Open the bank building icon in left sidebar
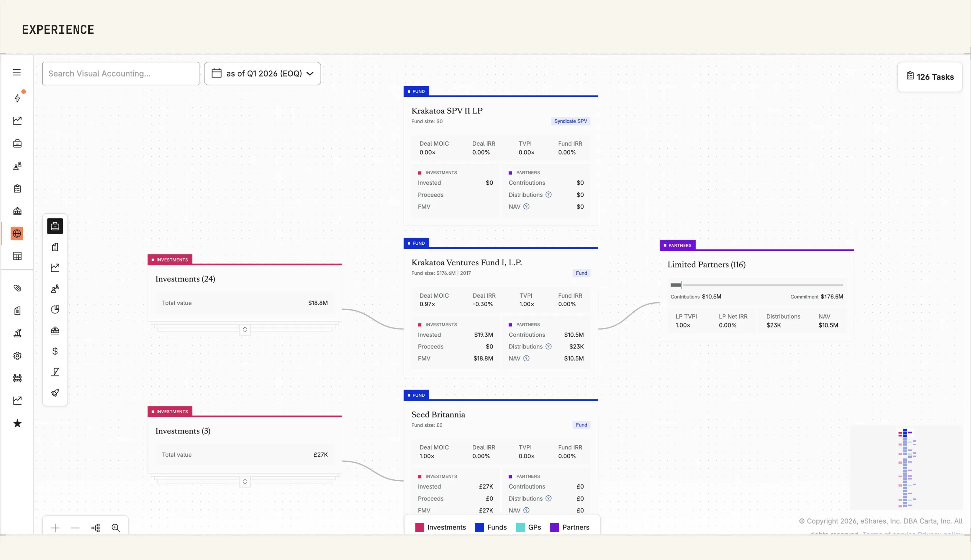 click(x=17, y=211)
